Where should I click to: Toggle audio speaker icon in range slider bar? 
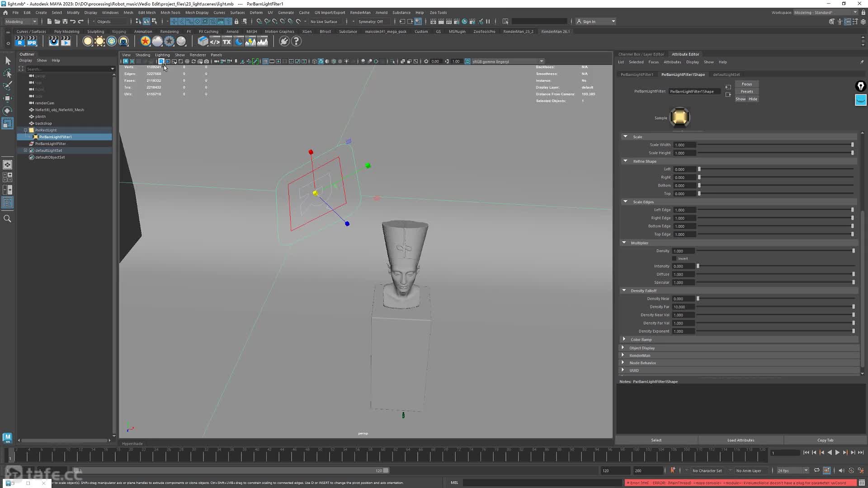[841, 470]
